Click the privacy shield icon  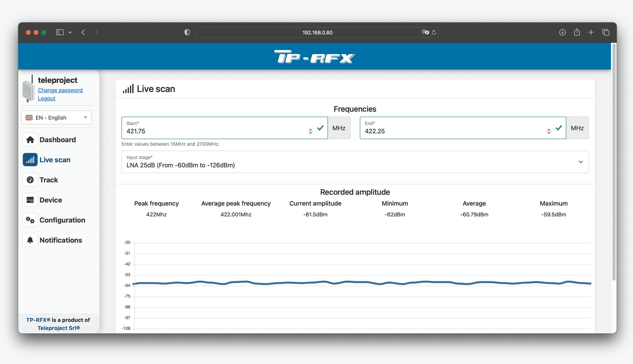[187, 32]
